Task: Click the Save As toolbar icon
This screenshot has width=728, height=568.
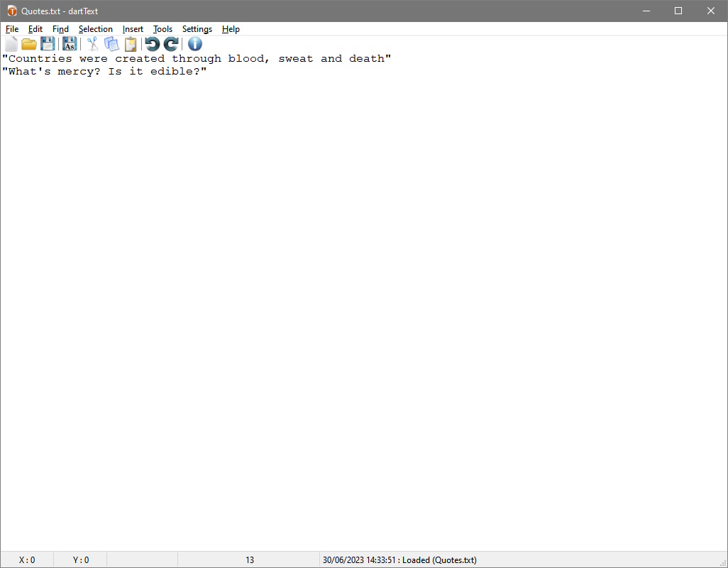Action: (70, 44)
